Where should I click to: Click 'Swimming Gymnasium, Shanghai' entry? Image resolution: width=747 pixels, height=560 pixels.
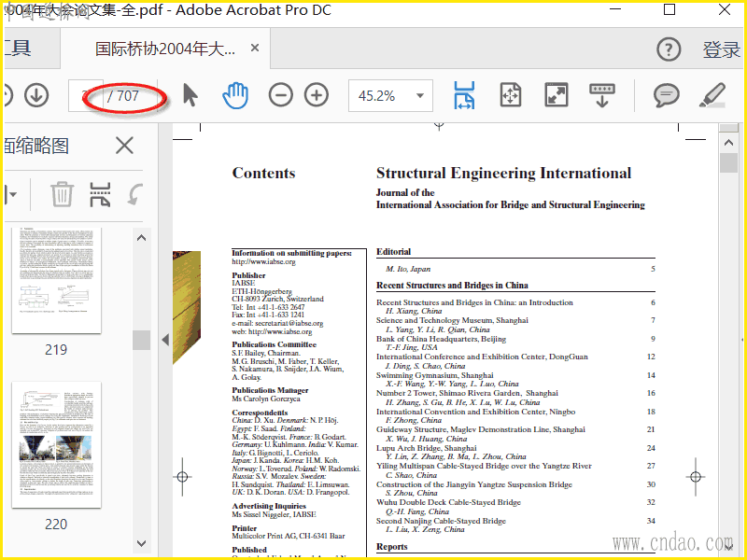click(x=435, y=375)
